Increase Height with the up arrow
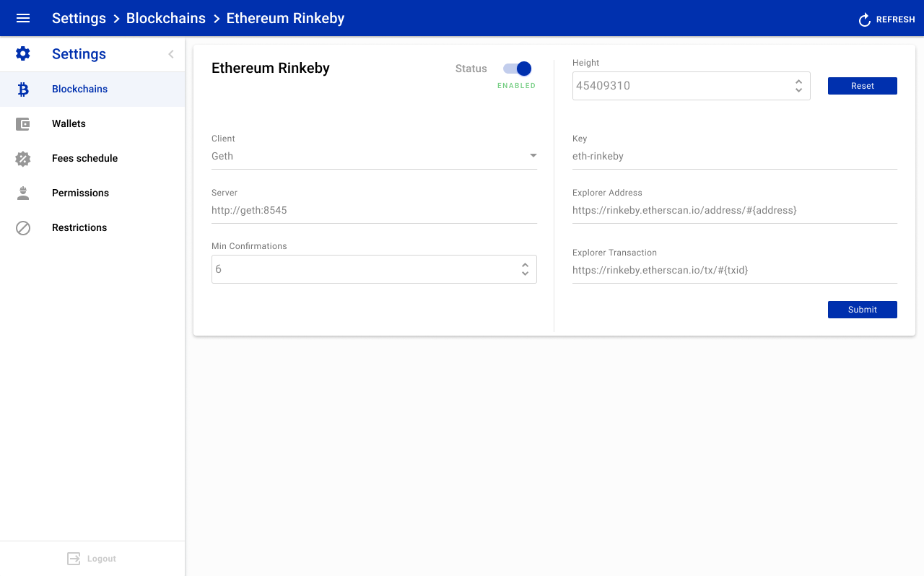Image resolution: width=924 pixels, height=576 pixels. (798, 82)
